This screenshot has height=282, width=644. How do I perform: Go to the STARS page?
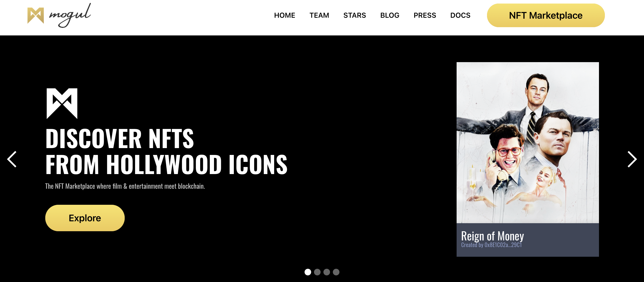(355, 15)
